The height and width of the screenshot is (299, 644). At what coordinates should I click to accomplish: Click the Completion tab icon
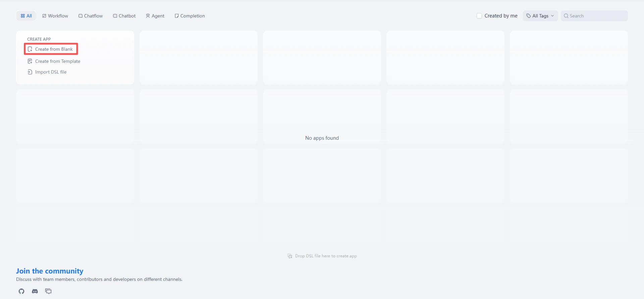coord(176,16)
